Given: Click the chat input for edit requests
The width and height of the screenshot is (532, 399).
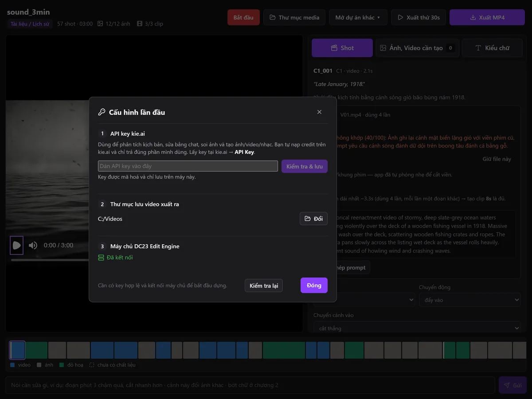Looking at the screenshot, I should 250,385.
